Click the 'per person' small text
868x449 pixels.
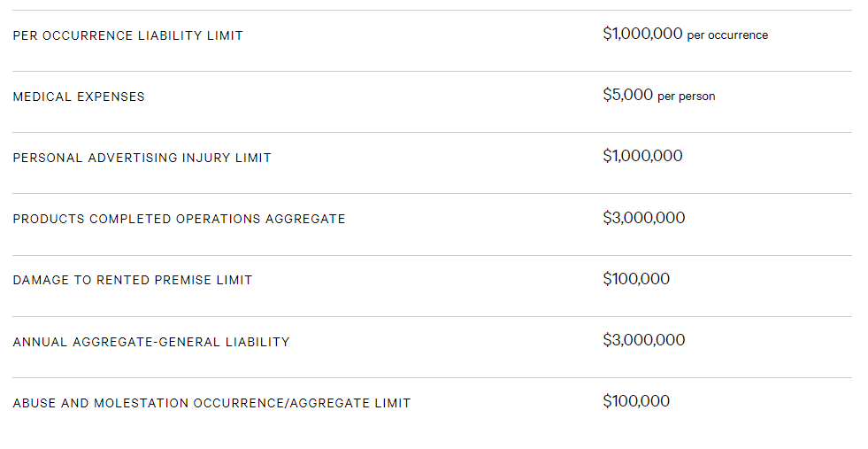click(x=687, y=97)
